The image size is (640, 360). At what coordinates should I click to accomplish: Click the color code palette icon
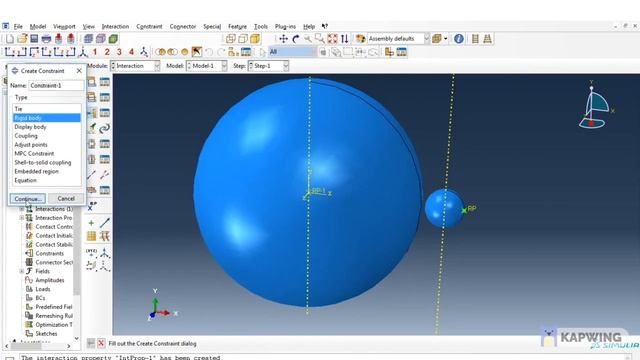click(360, 39)
